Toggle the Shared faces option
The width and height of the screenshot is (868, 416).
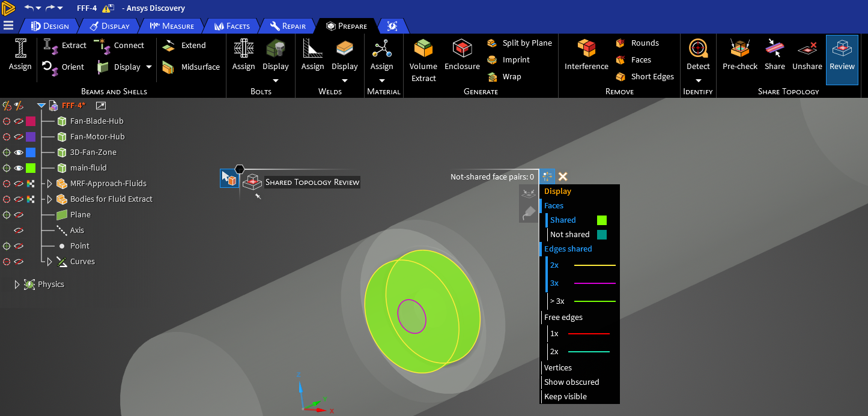click(x=563, y=220)
